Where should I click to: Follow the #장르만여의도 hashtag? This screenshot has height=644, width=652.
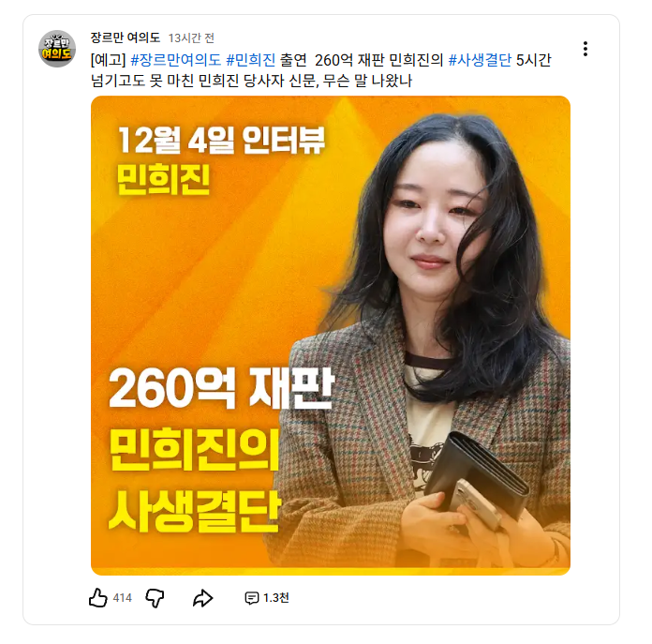176,60
